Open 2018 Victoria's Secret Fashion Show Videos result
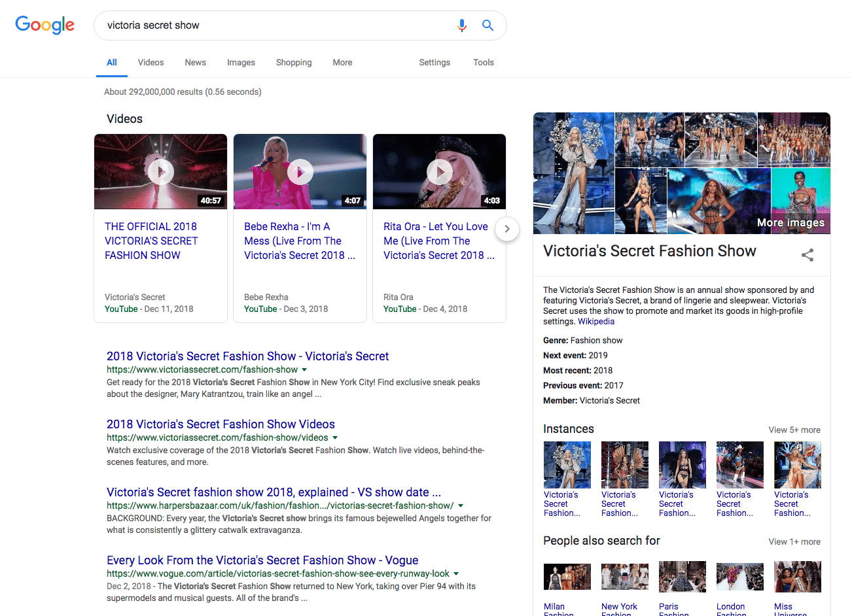852x616 pixels. coord(221,424)
